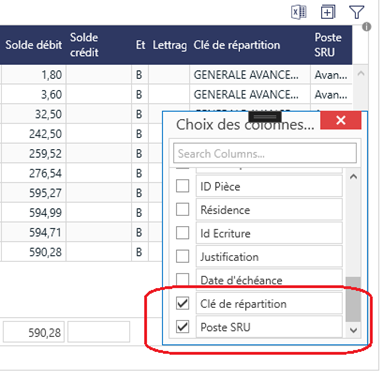Tick the Résidence column checkbox
Image resolution: width=383 pixels, height=381 pixels.
182,210
